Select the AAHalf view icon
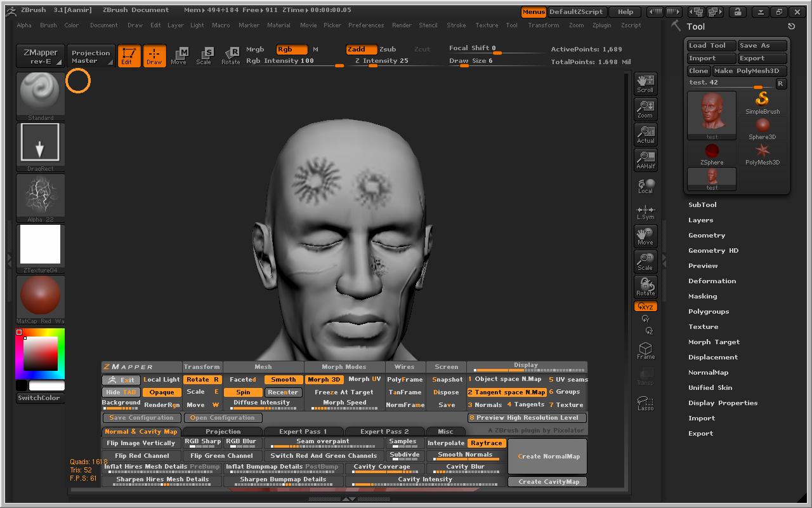The image size is (812, 508). [x=645, y=159]
